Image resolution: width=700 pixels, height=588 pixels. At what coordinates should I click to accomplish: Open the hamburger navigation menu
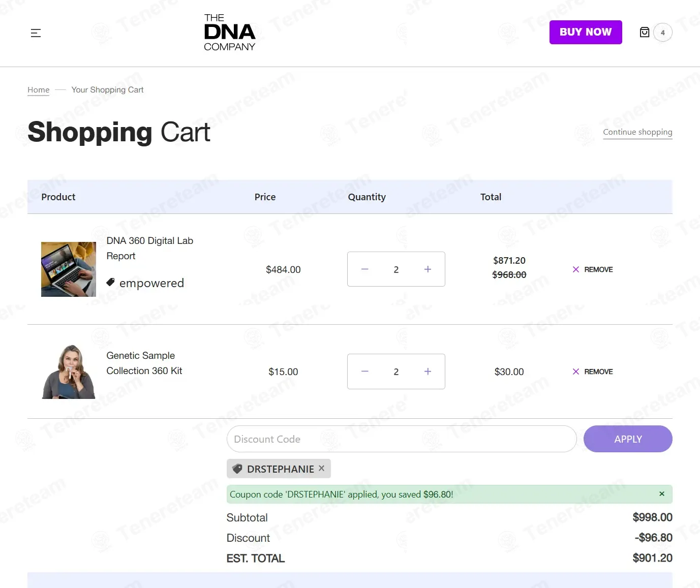coord(36,33)
